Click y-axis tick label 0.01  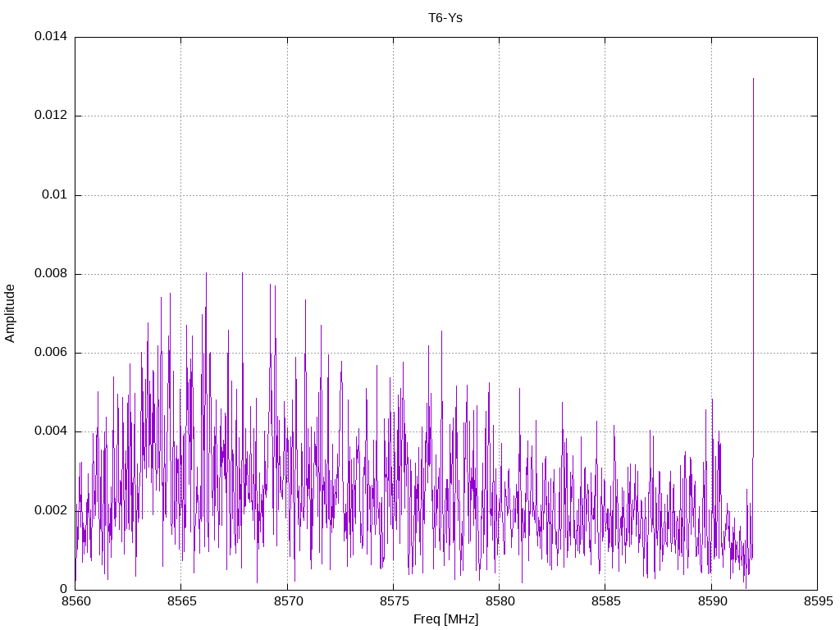[x=55, y=194]
